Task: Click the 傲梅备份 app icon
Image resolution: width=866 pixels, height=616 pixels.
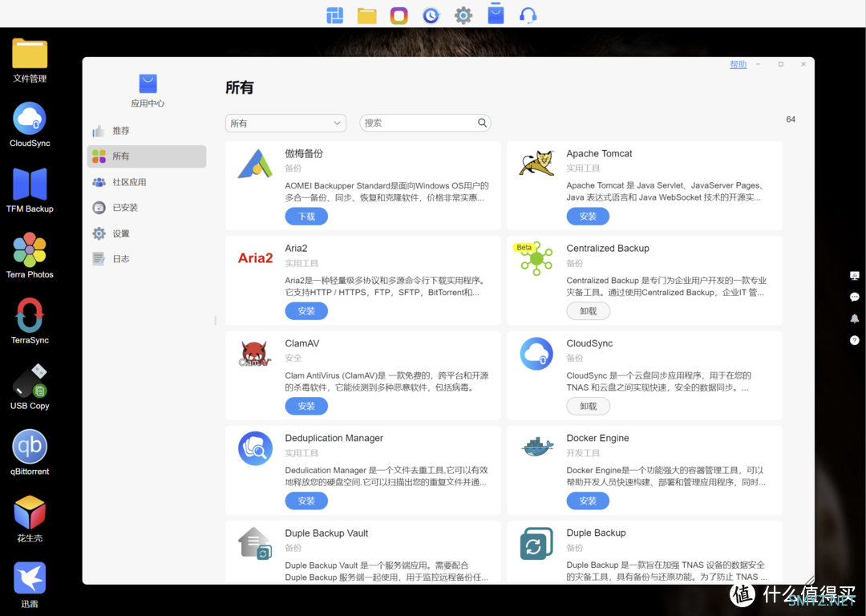Action: [255, 164]
